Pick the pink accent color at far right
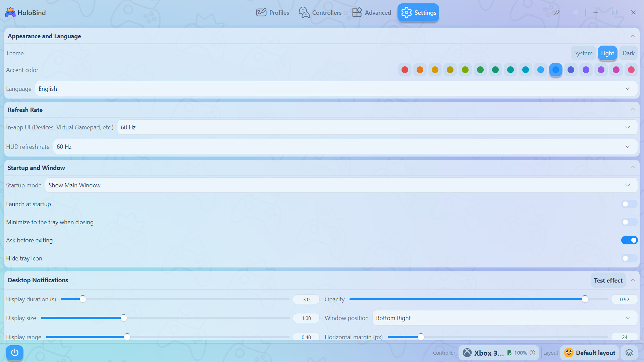 631,70
